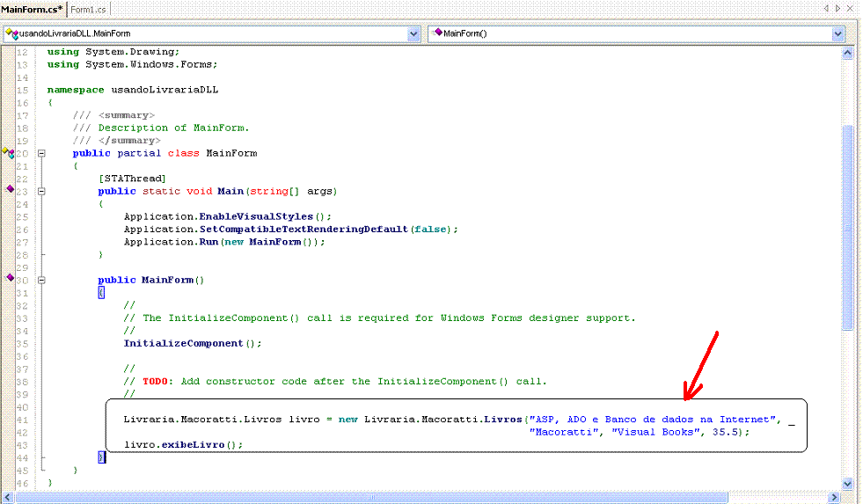Click the class marker icon at line 20
This screenshot has height=504, width=863.
(x=8, y=152)
